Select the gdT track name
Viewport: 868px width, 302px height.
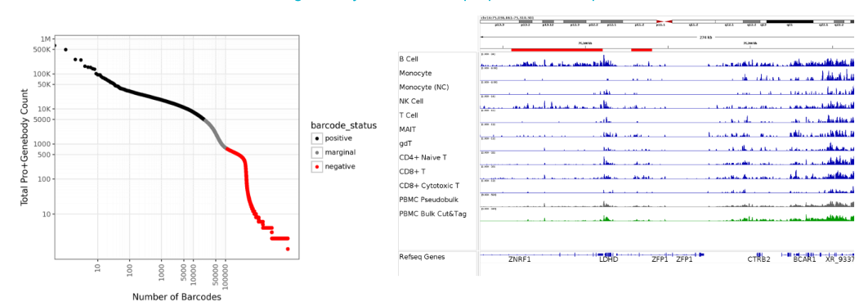405,143
